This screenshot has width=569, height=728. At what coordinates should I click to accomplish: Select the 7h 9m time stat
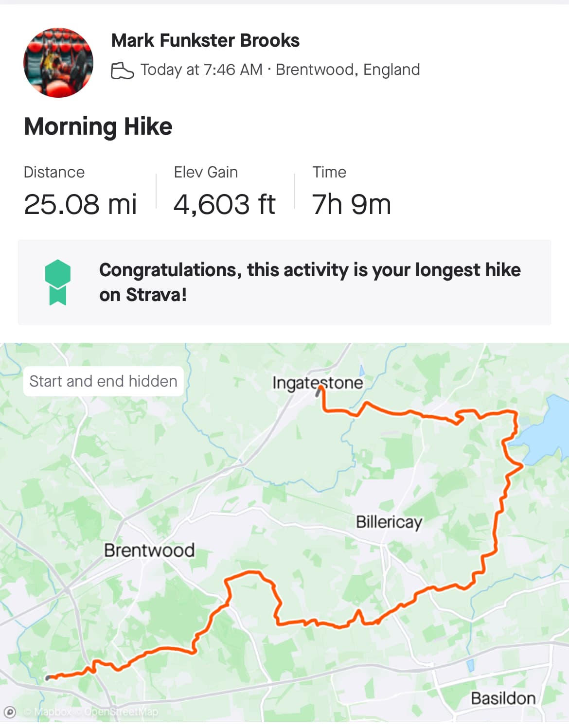click(x=351, y=204)
